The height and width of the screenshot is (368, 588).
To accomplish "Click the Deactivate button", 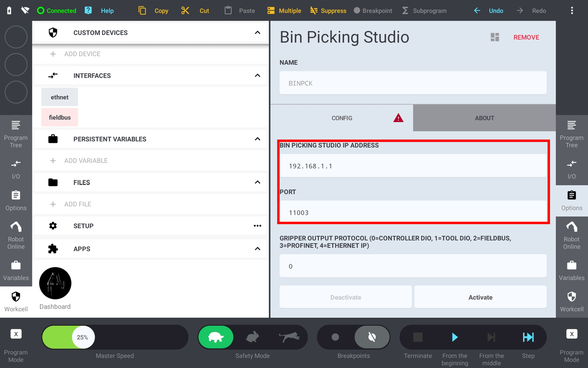I will coord(346,297).
